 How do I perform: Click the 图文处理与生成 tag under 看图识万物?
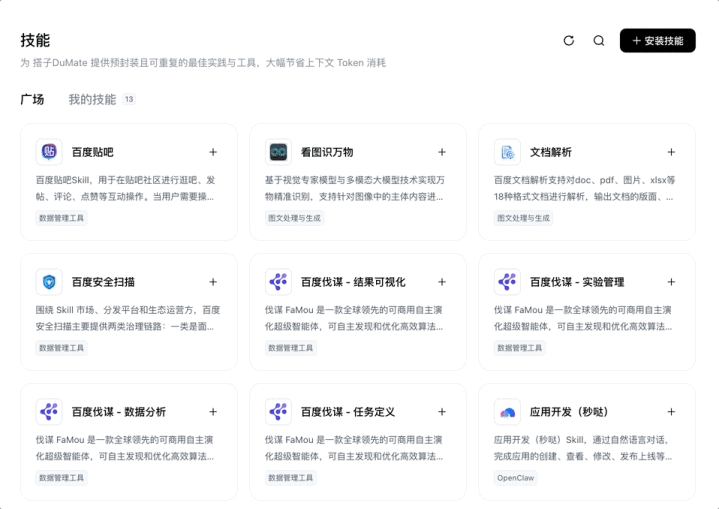[x=294, y=217]
